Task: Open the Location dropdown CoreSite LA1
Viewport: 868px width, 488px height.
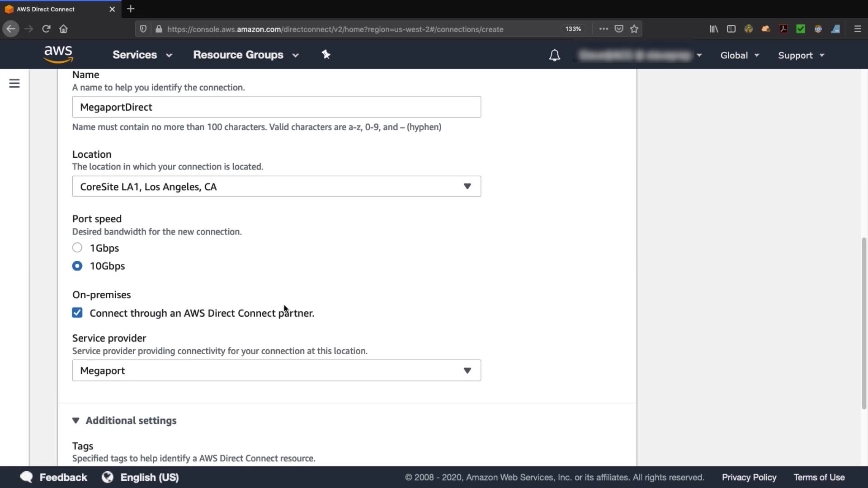Action: (x=276, y=187)
